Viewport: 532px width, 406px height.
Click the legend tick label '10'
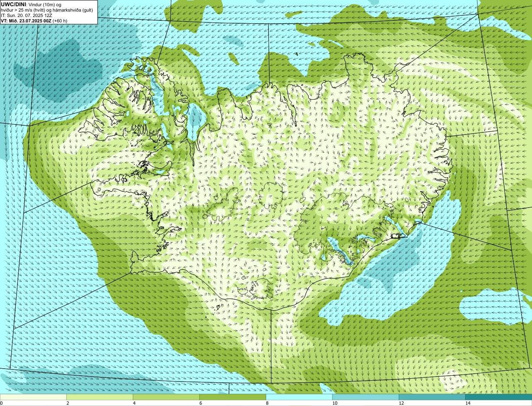tap(335, 403)
